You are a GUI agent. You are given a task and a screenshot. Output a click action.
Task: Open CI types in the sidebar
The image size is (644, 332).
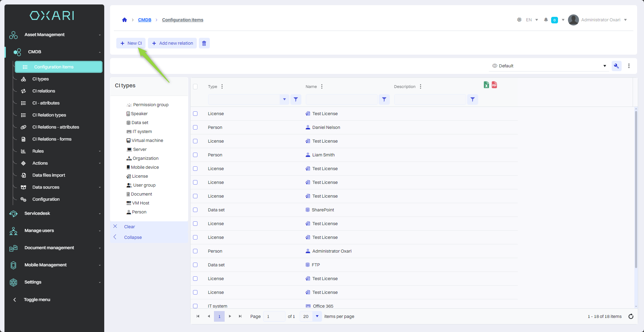pos(41,79)
